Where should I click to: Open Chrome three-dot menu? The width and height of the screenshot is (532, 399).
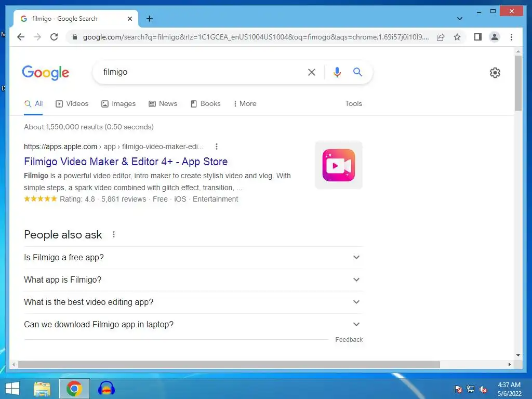pyautogui.click(x=511, y=37)
